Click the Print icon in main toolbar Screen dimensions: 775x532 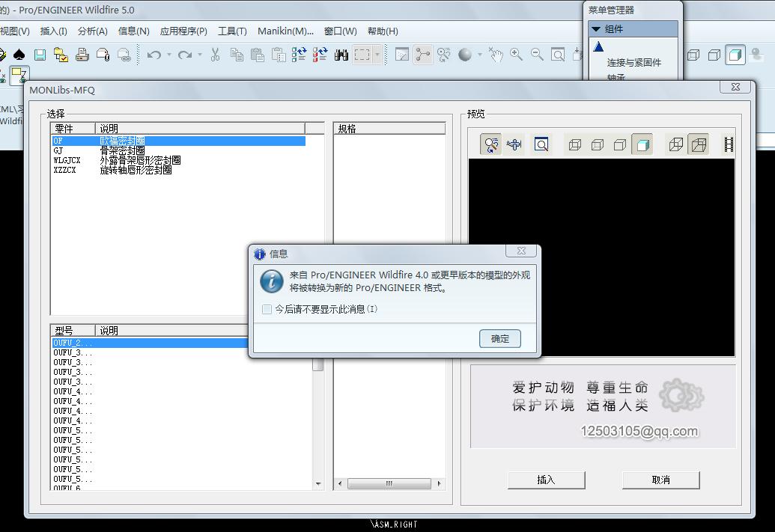82,55
